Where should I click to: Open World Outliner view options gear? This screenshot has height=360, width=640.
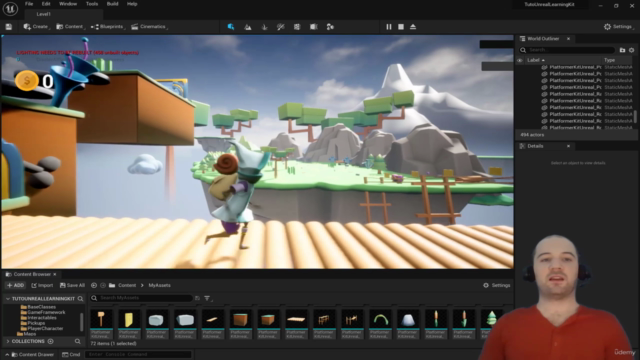coord(631,50)
